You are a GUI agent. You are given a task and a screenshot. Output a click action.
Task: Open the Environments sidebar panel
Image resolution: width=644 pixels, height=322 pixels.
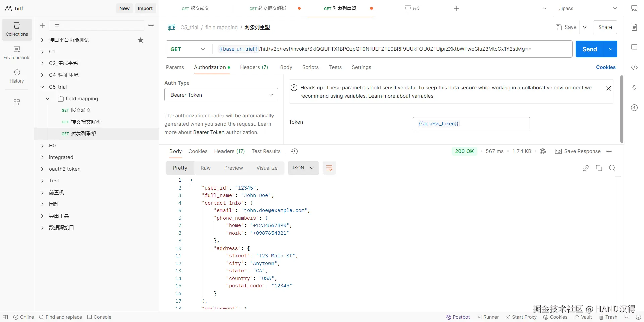click(x=17, y=53)
